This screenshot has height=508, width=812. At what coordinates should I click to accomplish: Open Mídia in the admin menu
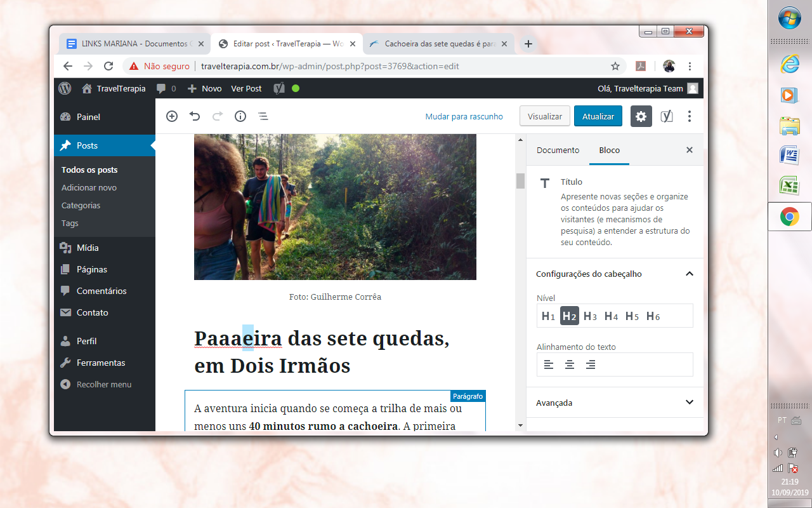(x=88, y=248)
